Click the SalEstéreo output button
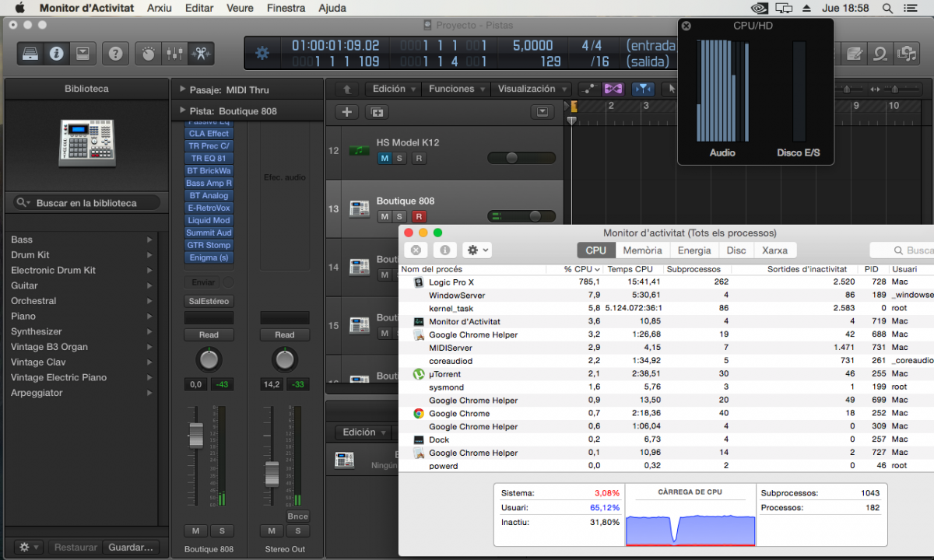Screen dimensions: 934x560 (208, 301)
